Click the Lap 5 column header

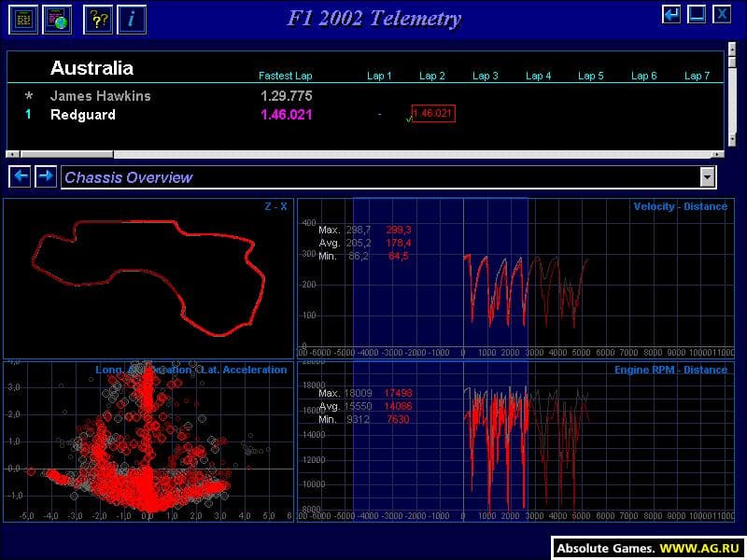point(590,76)
